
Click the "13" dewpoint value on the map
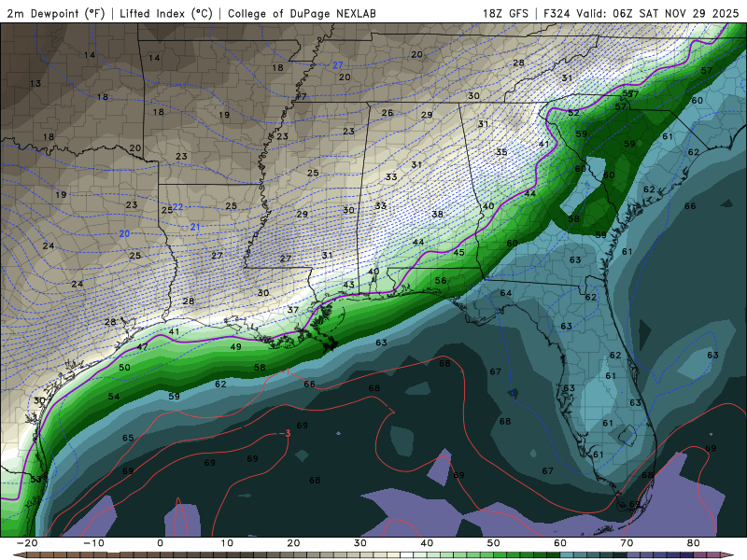tap(35, 84)
